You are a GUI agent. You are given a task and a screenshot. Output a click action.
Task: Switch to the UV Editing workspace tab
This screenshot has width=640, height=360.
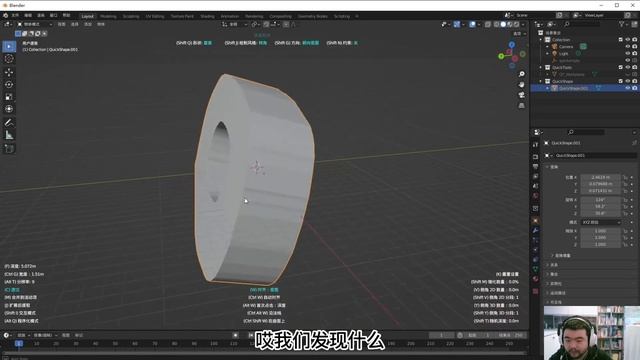[x=155, y=16]
